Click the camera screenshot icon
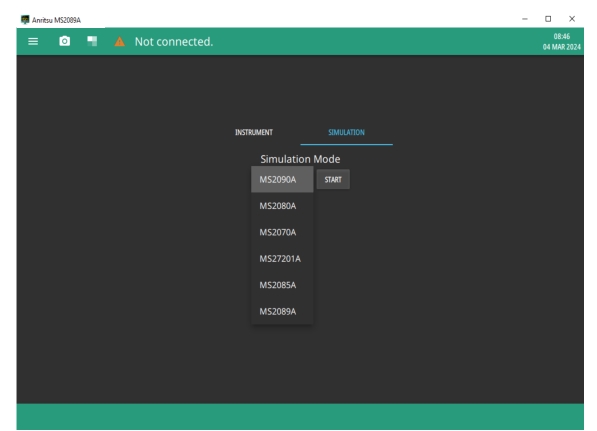Screen dimensions: 597x431 65,41
